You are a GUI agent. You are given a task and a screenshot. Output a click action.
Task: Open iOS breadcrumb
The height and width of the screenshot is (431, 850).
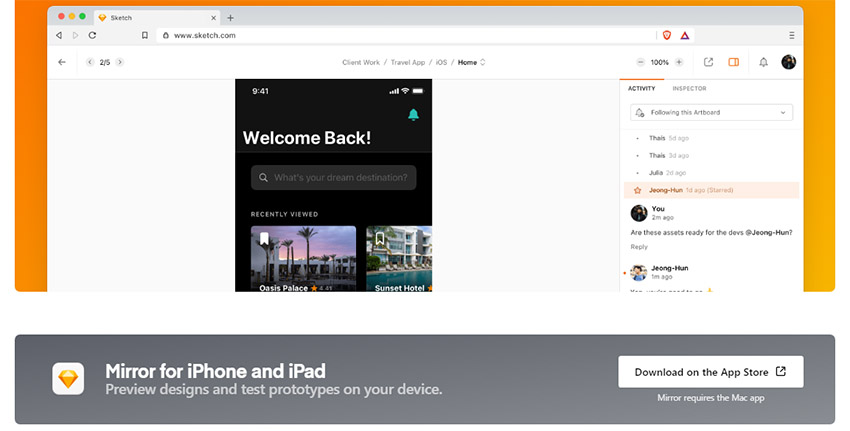tap(441, 62)
